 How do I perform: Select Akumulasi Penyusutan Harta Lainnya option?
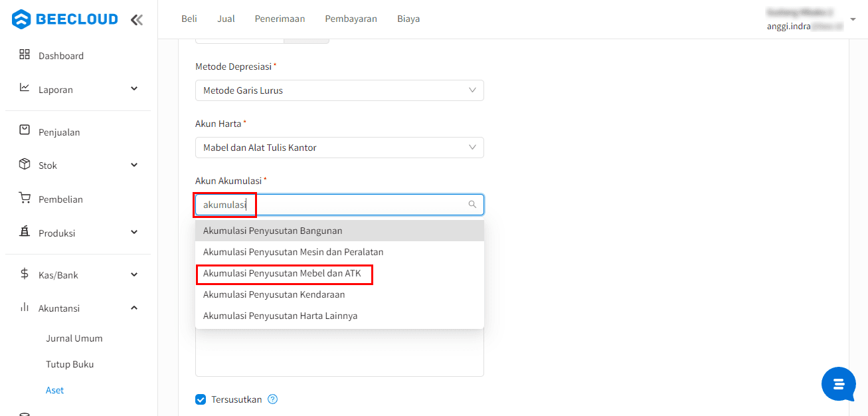(x=339, y=316)
